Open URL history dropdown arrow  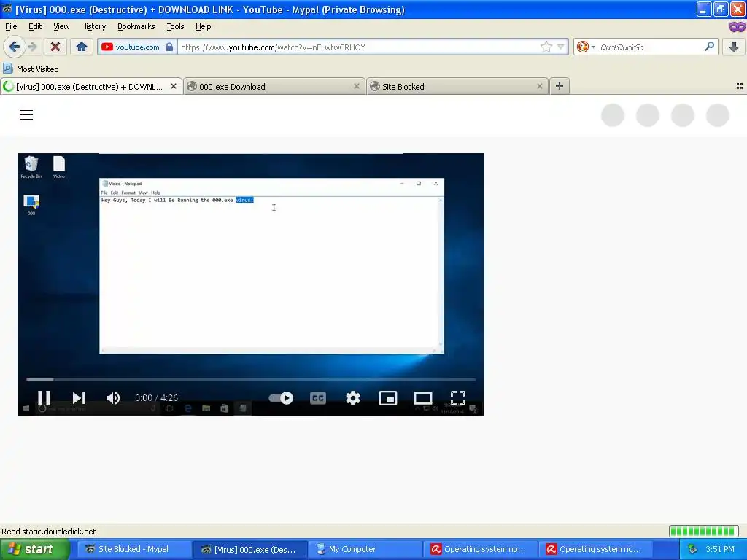(561, 47)
